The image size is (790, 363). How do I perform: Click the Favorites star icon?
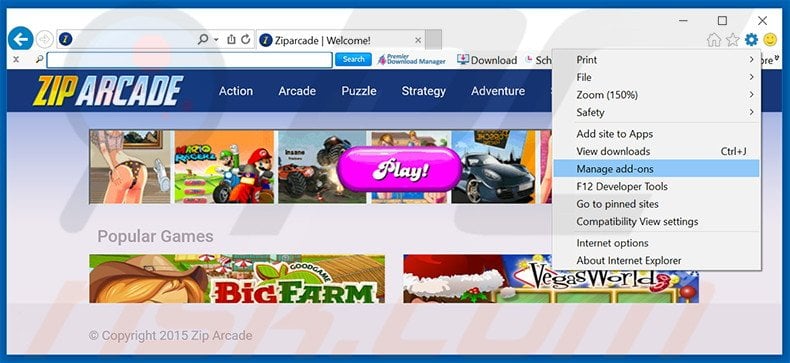coord(733,40)
